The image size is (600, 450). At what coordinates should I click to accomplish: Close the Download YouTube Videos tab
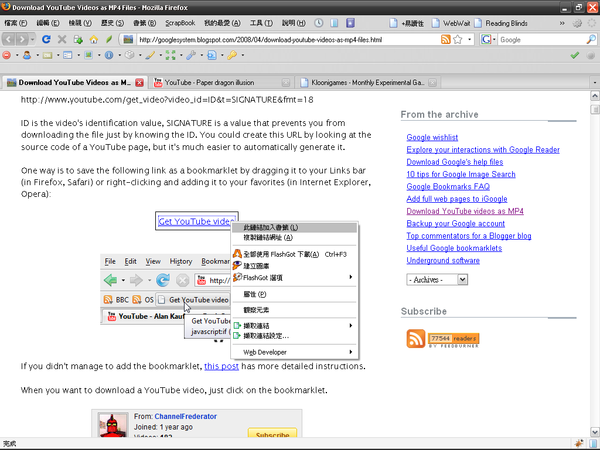tap(140, 82)
